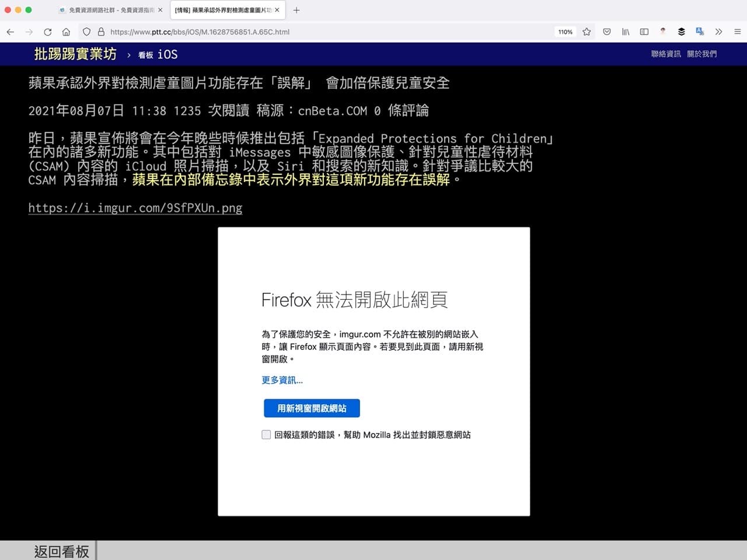Open 聯絡資訊 contact link
This screenshot has width=747, height=560.
[x=666, y=54]
